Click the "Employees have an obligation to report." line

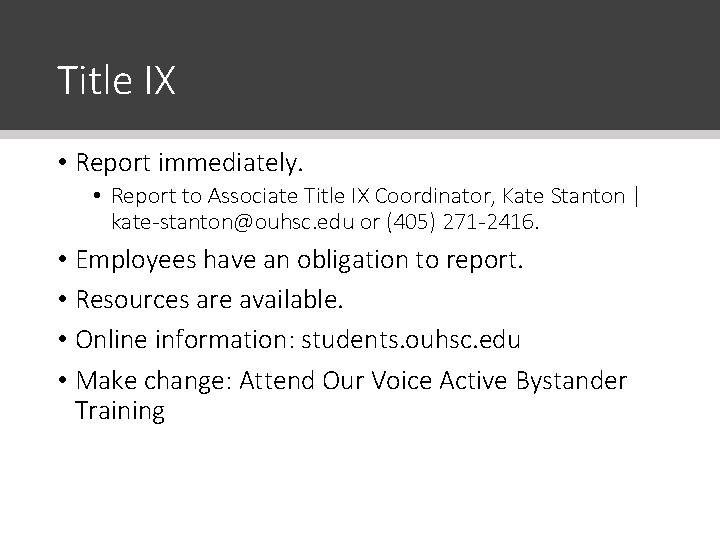[x=298, y=260]
